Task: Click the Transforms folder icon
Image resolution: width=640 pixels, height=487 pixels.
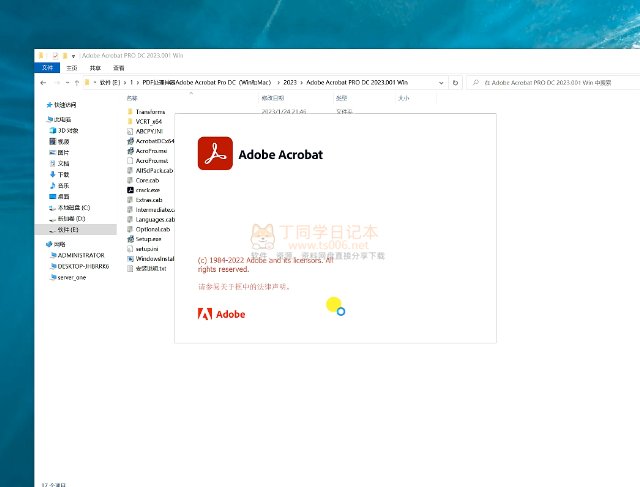Action: (x=131, y=112)
